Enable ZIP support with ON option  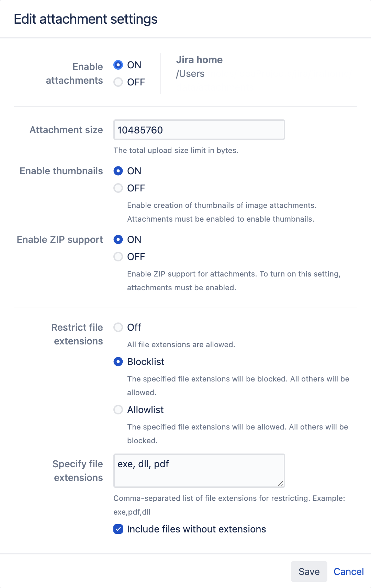(x=118, y=239)
